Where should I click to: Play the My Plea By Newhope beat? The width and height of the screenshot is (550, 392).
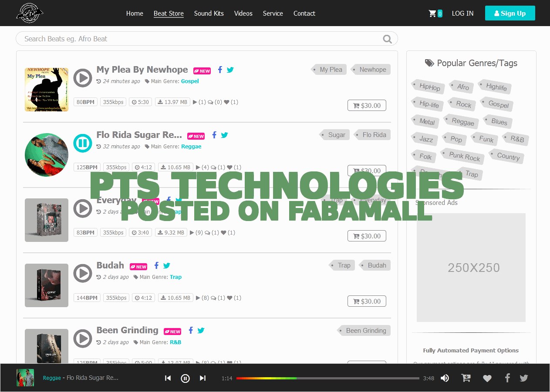tap(82, 78)
